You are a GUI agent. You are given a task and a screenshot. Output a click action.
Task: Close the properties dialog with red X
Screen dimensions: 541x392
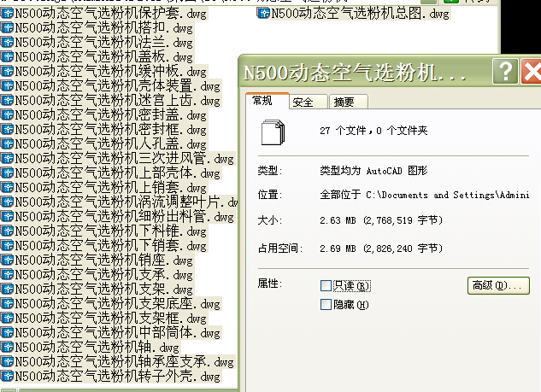[531, 72]
